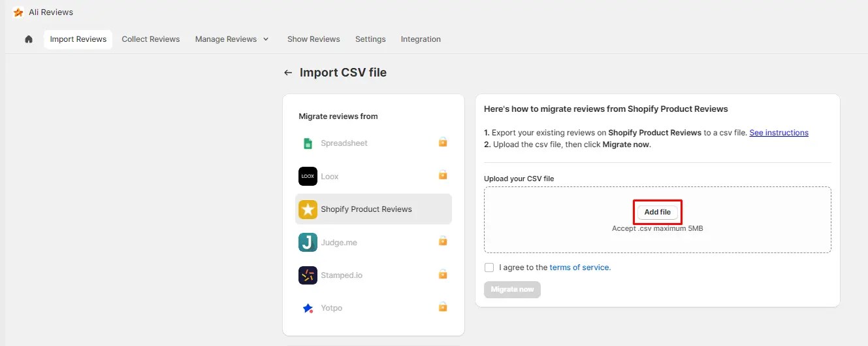Image resolution: width=868 pixels, height=346 pixels.
Task: Select the Yotpo source label
Action: pos(332,308)
